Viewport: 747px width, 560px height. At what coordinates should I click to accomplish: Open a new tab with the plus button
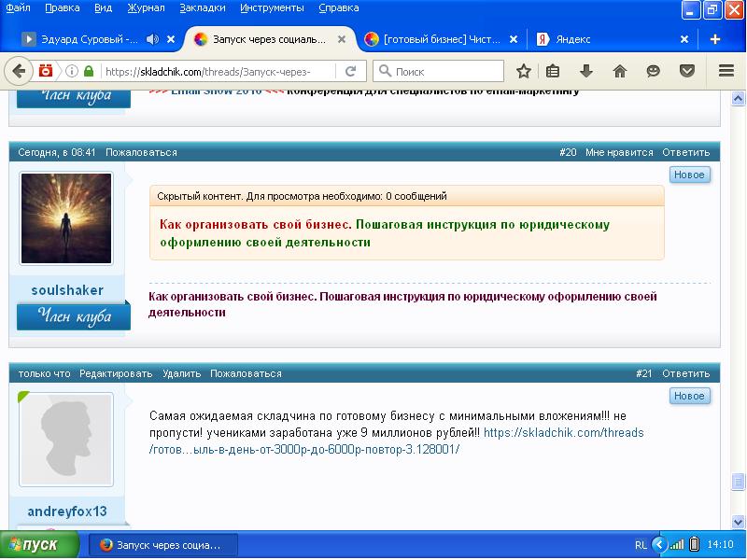coord(714,39)
